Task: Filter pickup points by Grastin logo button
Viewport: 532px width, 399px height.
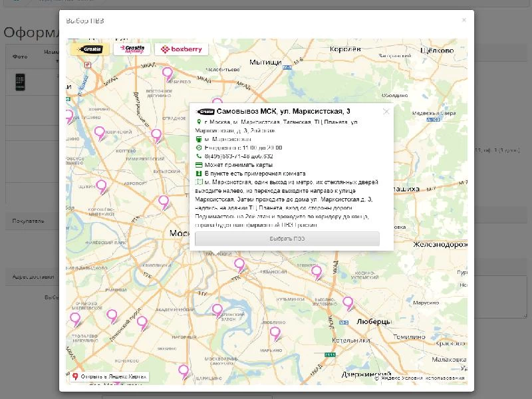Action: point(90,49)
